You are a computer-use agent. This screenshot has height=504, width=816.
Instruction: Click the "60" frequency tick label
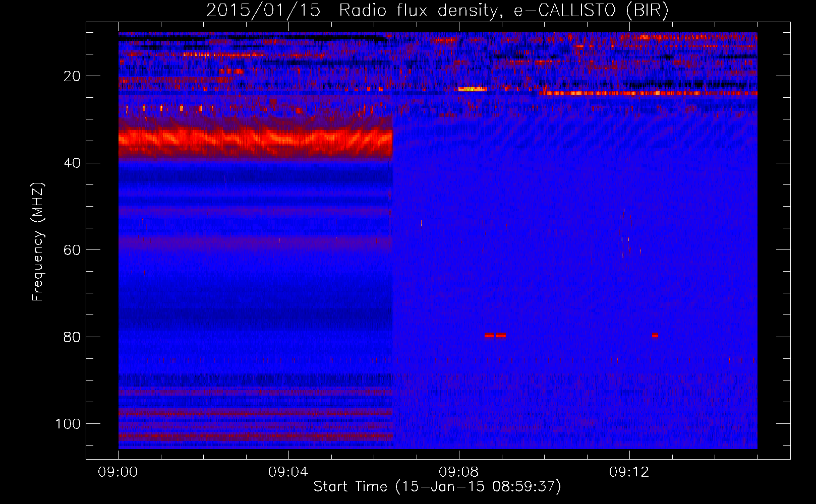72,250
